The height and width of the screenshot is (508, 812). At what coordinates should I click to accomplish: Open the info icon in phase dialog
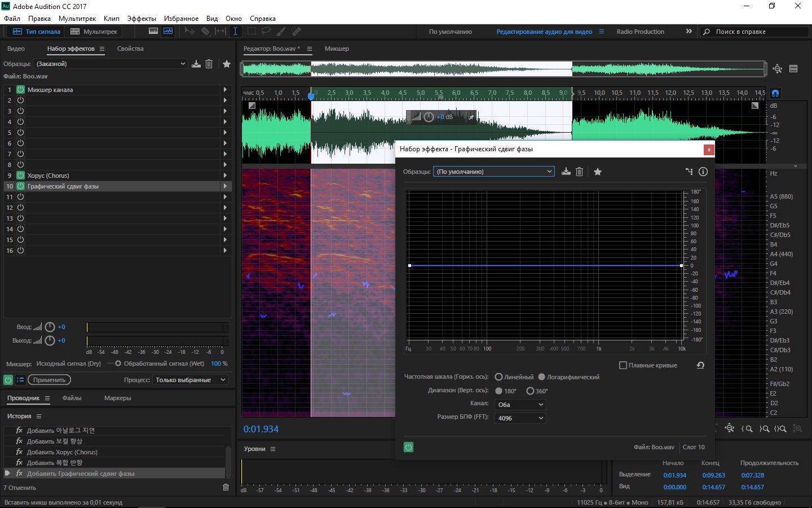pyautogui.click(x=703, y=172)
